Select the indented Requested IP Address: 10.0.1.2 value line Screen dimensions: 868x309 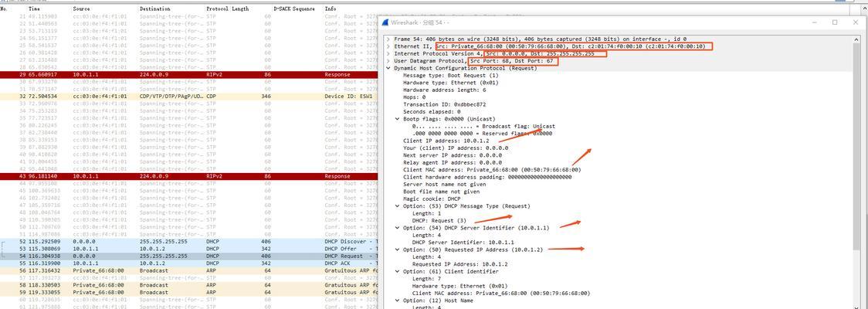click(460, 264)
